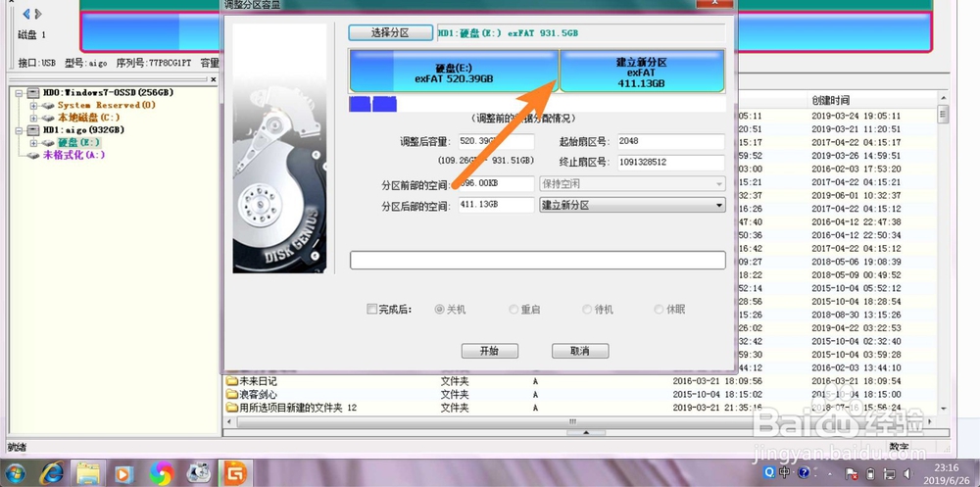Click the volume speaker tray icon
The width and height of the screenshot is (980, 487).
906,473
